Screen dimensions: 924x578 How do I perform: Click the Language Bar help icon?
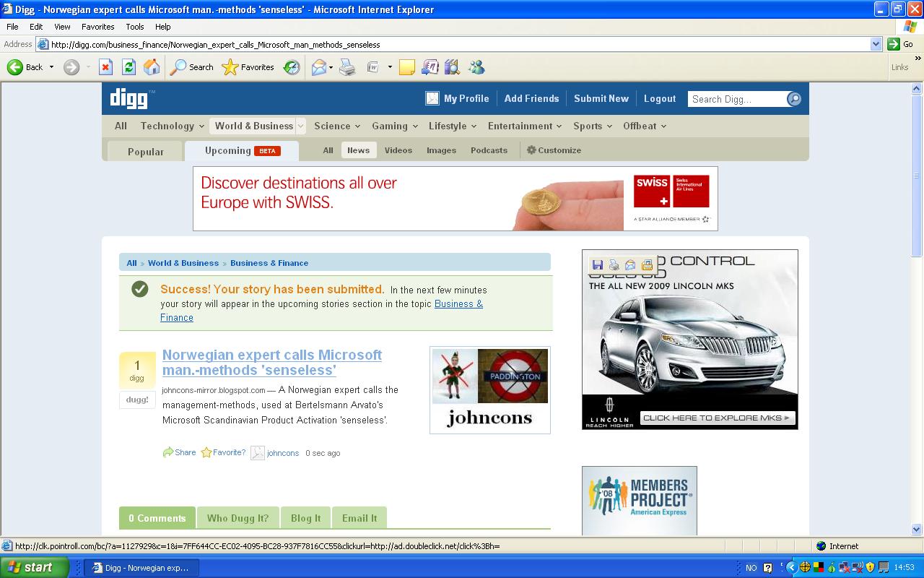pos(767,568)
